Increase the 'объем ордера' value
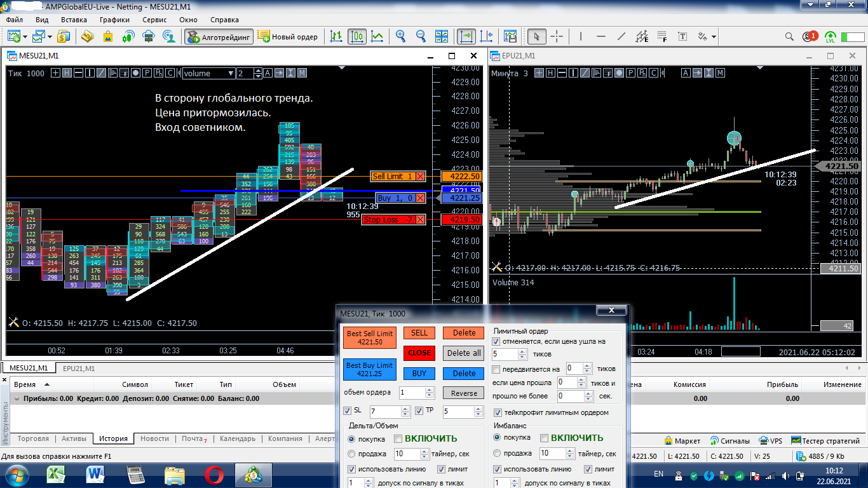This screenshot has height=488, width=868. (x=429, y=390)
